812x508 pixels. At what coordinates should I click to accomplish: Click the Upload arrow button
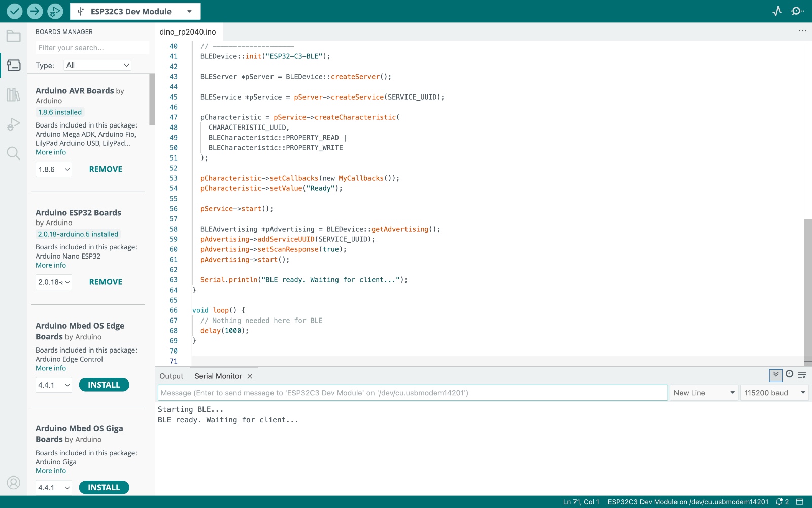pyautogui.click(x=35, y=11)
